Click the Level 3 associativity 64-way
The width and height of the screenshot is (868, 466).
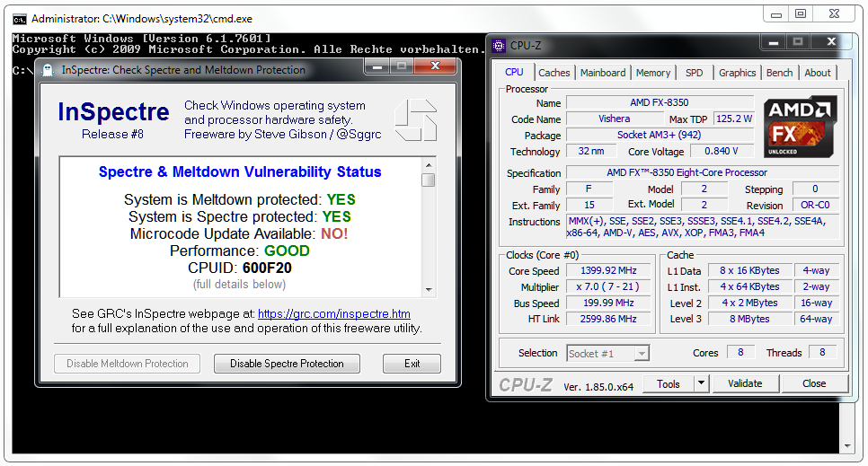pyautogui.click(x=816, y=319)
